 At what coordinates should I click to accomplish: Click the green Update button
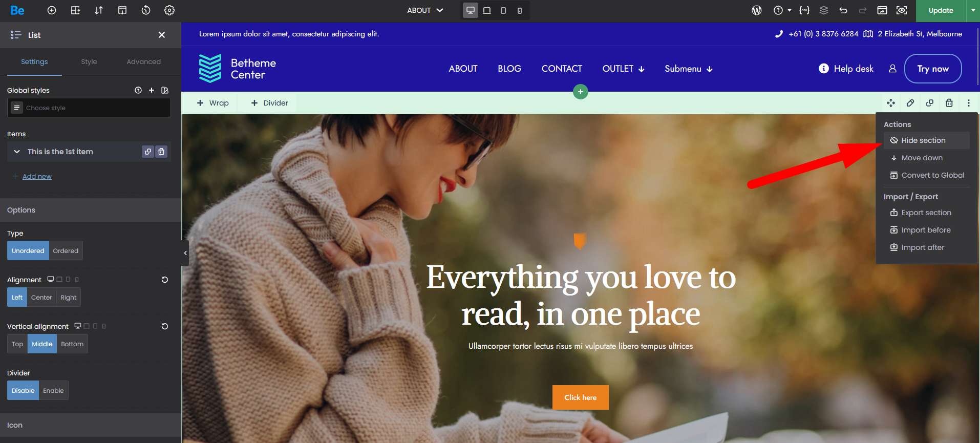click(941, 10)
